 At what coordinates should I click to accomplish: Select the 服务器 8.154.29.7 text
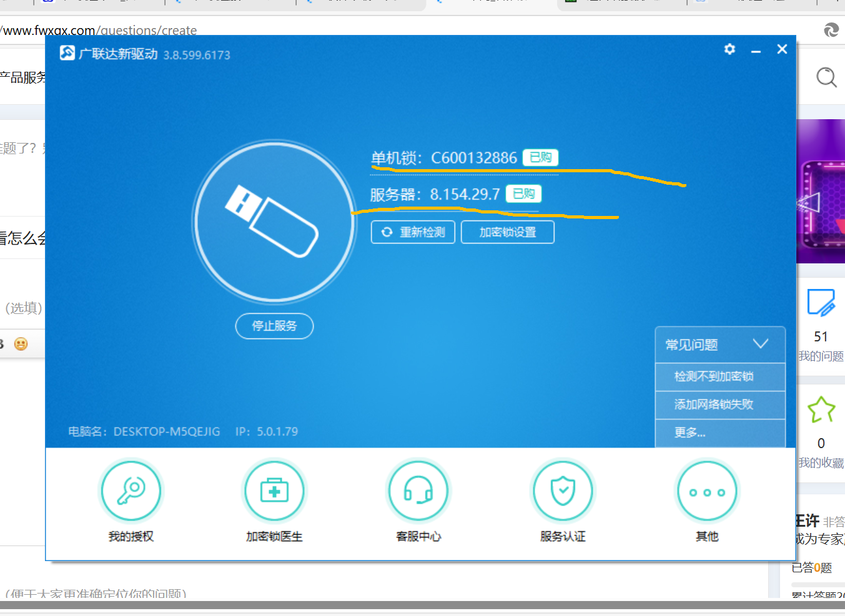click(x=435, y=194)
